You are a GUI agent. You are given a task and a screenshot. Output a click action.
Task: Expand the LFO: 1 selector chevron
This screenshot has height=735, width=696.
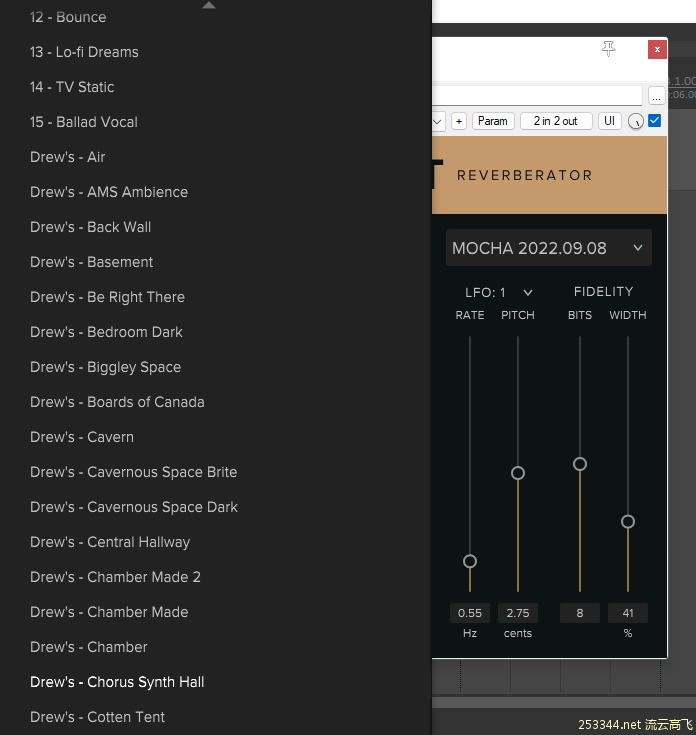tap(528, 292)
